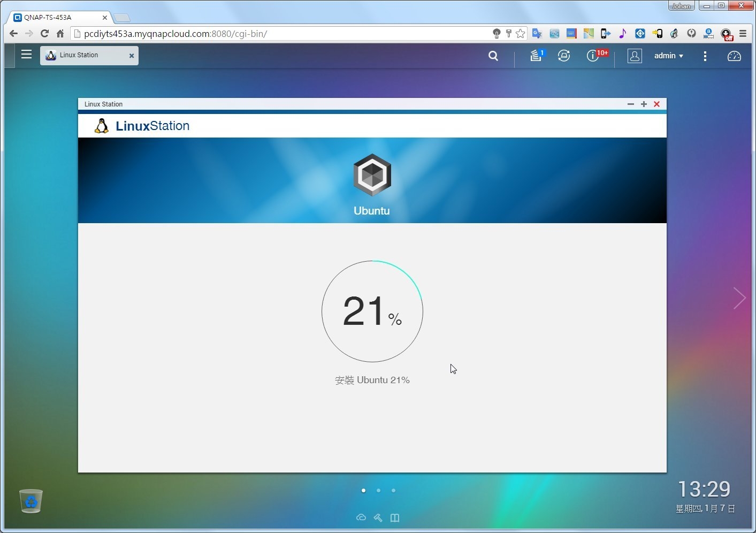Open the phone with blue arrow extension

606,34
